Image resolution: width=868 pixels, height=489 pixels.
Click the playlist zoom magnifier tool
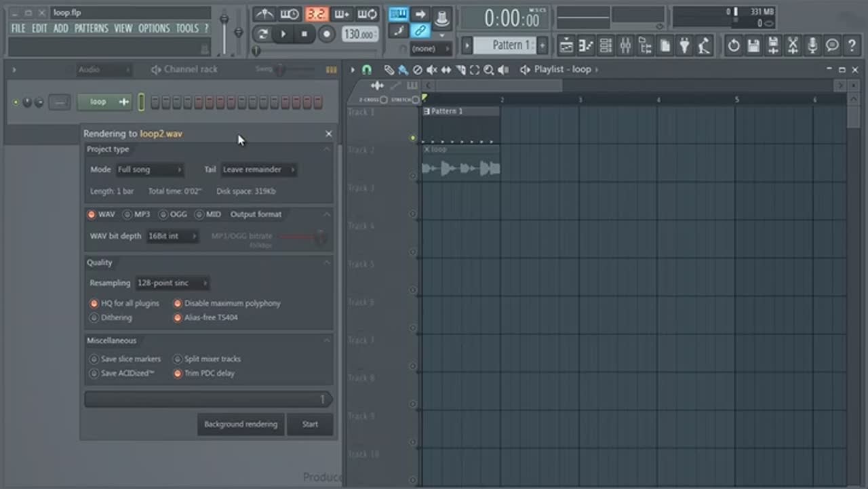488,69
